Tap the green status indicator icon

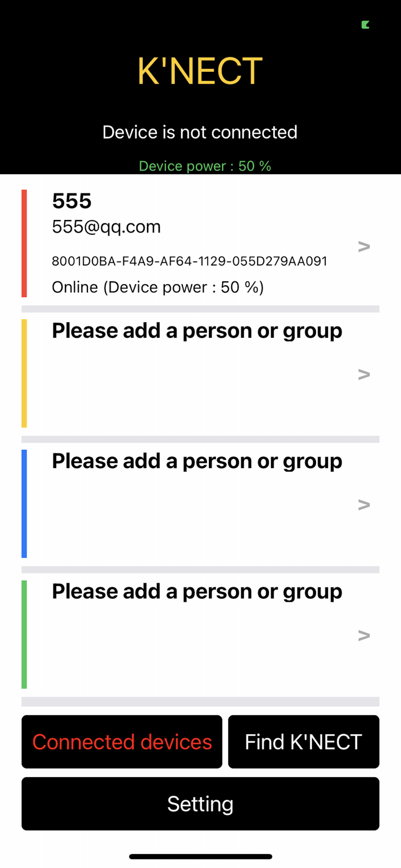point(366,24)
